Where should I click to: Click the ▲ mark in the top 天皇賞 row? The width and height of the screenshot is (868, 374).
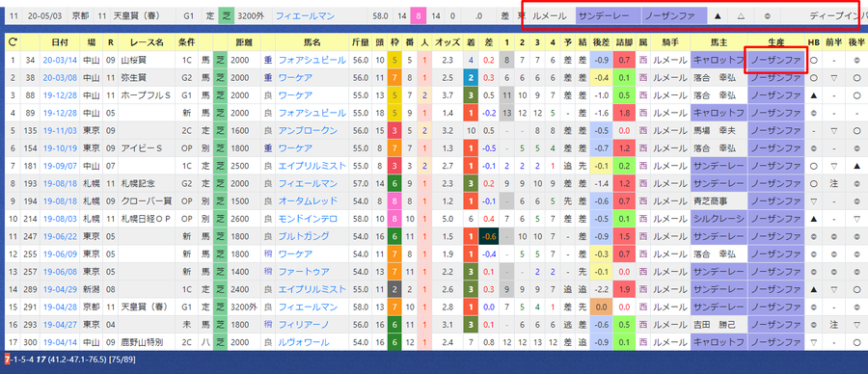tap(718, 16)
